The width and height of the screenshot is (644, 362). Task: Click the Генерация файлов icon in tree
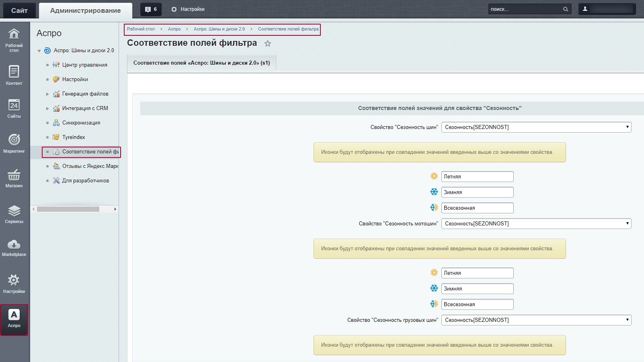coord(56,94)
